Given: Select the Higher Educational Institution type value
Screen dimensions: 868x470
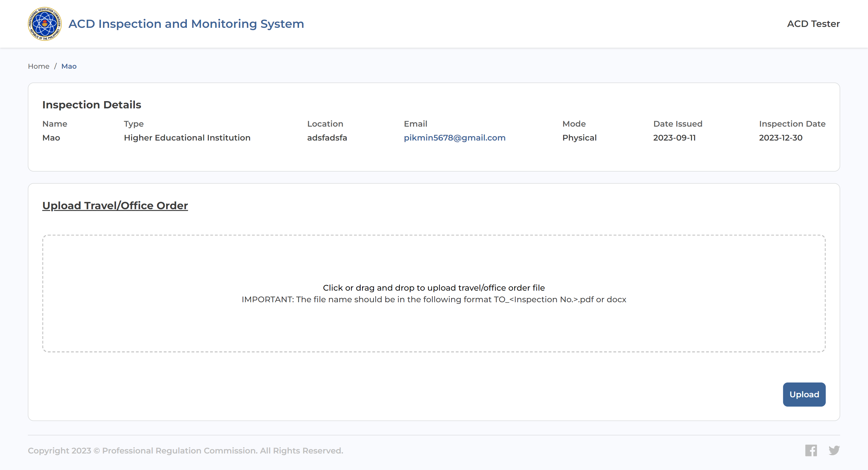Looking at the screenshot, I should tap(187, 138).
